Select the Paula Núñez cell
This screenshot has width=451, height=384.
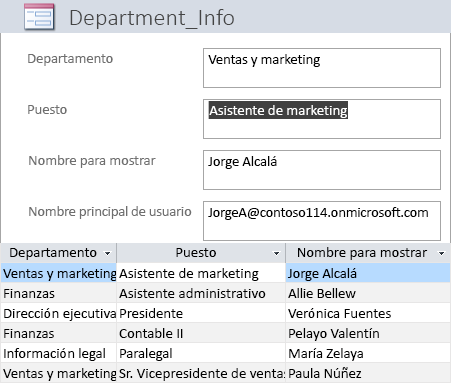pyautogui.click(x=368, y=373)
